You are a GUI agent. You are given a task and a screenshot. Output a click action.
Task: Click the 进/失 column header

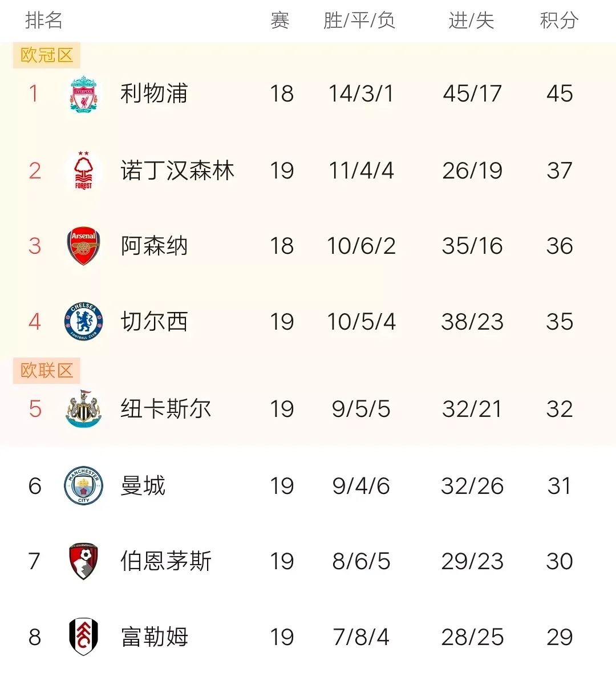[x=472, y=20]
